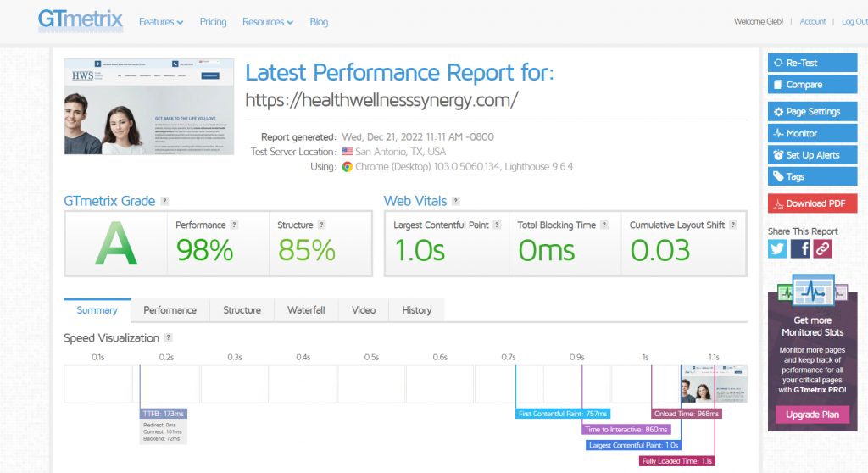868x473 pixels.
Task: Click 'Get more Monitored Slots' ad heading
Action: [x=812, y=326]
